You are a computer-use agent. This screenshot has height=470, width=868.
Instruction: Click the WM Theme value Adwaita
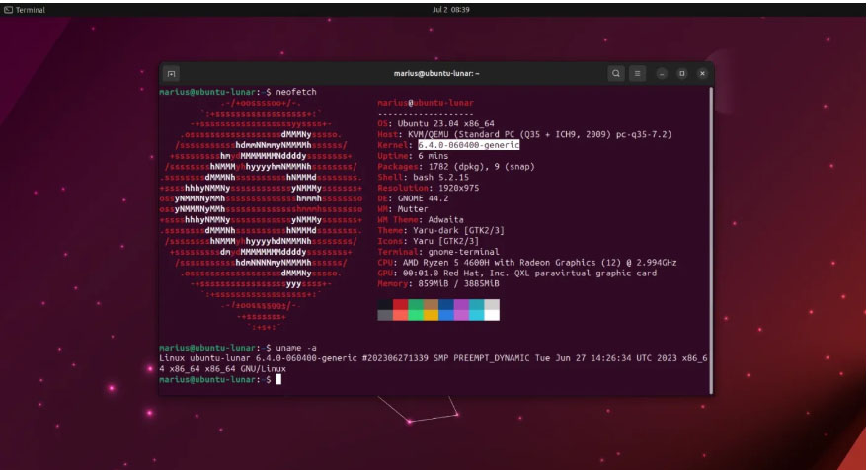[445, 220]
